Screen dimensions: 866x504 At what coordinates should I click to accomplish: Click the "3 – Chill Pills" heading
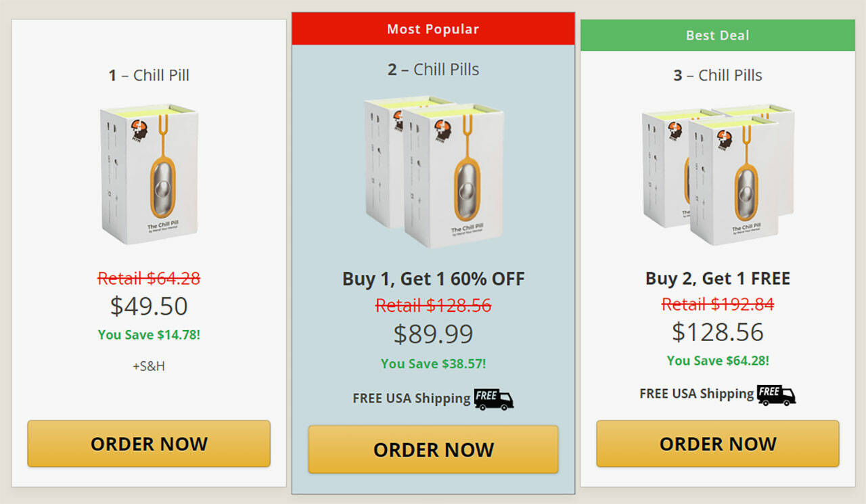tap(717, 75)
